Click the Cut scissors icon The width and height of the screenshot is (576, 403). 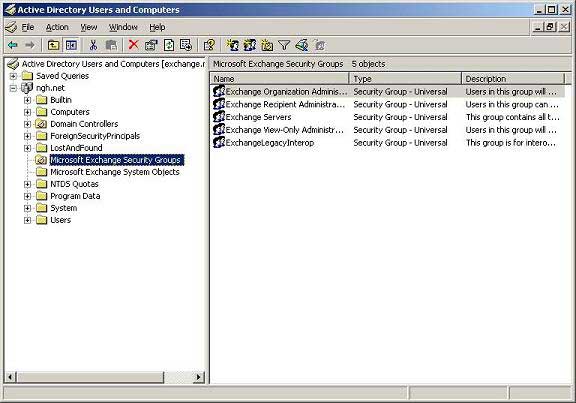93,45
